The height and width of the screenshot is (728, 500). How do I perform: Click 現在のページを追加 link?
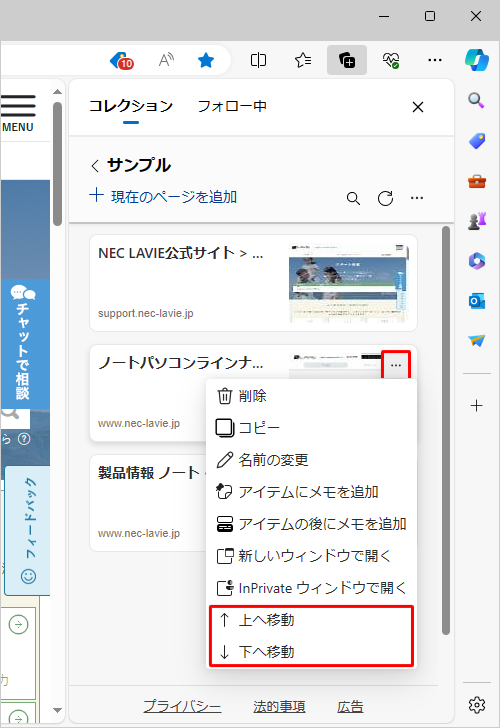click(163, 197)
